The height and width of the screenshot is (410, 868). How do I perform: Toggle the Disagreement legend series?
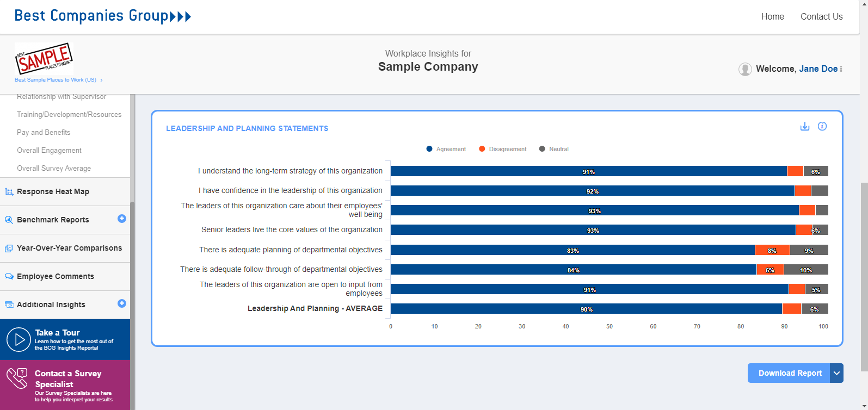(x=503, y=149)
